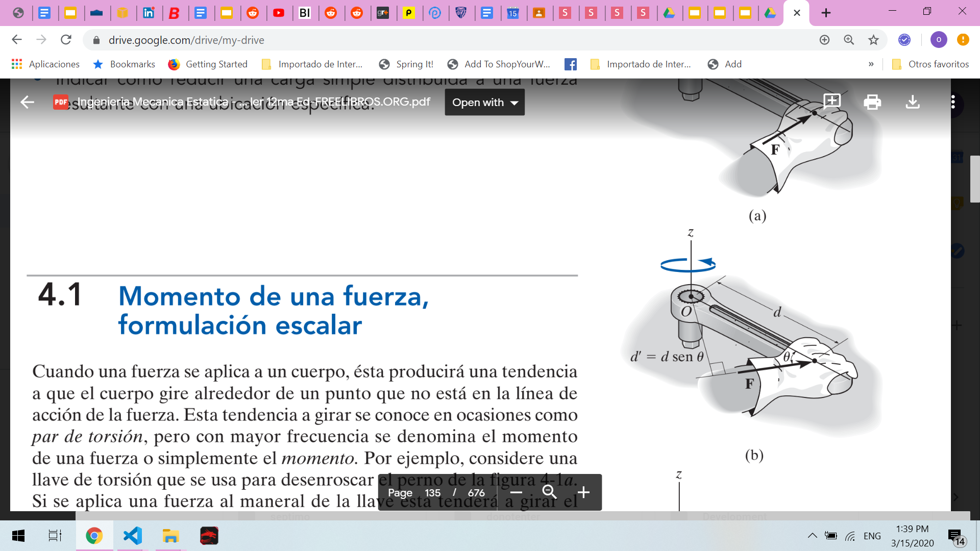
Task: Click the add comment icon
Action: click(x=832, y=102)
